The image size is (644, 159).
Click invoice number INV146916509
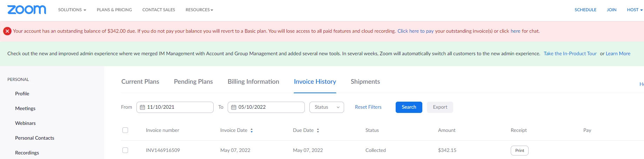(163, 150)
